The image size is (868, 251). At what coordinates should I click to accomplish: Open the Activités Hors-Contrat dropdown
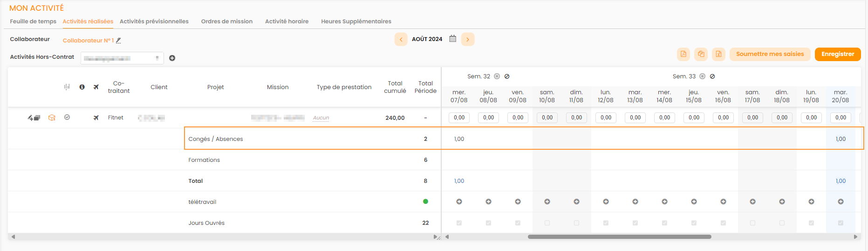[122, 58]
